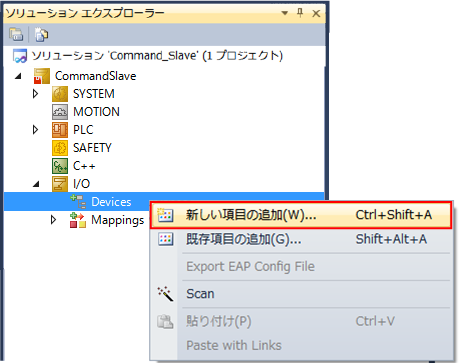Image resolution: width=460 pixels, height=363 pixels.
Task: Collapse the CommandSlave project node
Action: tap(18, 76)
